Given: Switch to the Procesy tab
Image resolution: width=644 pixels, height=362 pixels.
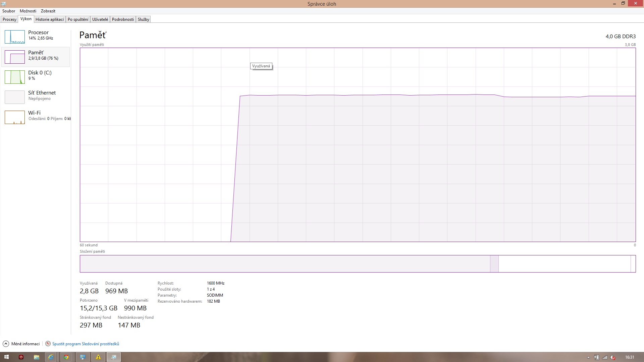Looking at the screenshot, I should click(x=9, y=19).
